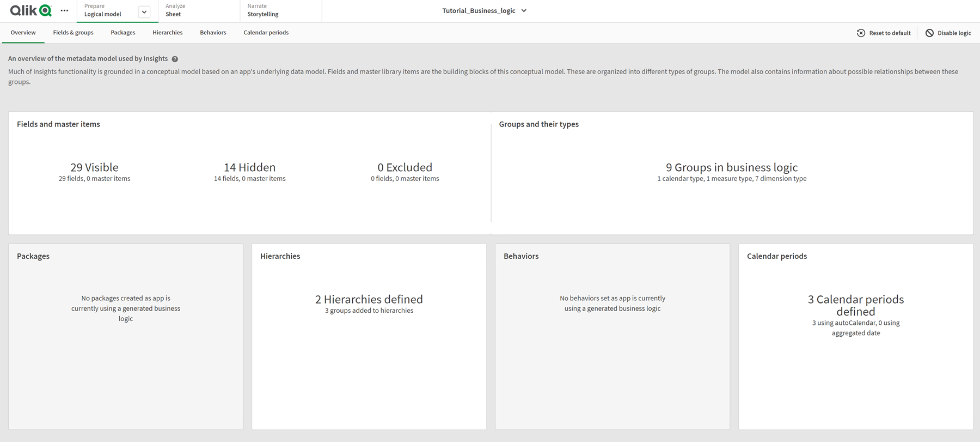Click 'No packages created' message text
Screen dimensions: 980x442
[x=126, y=308]
